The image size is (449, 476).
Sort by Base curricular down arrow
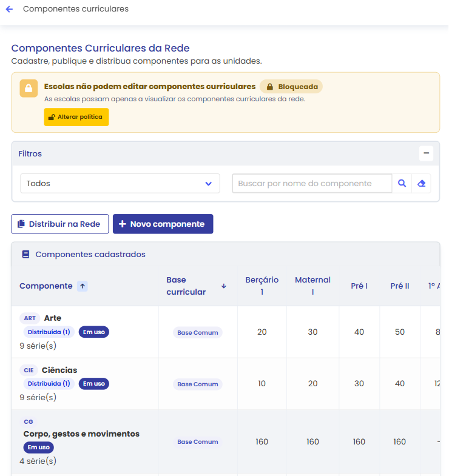[223, 286]
